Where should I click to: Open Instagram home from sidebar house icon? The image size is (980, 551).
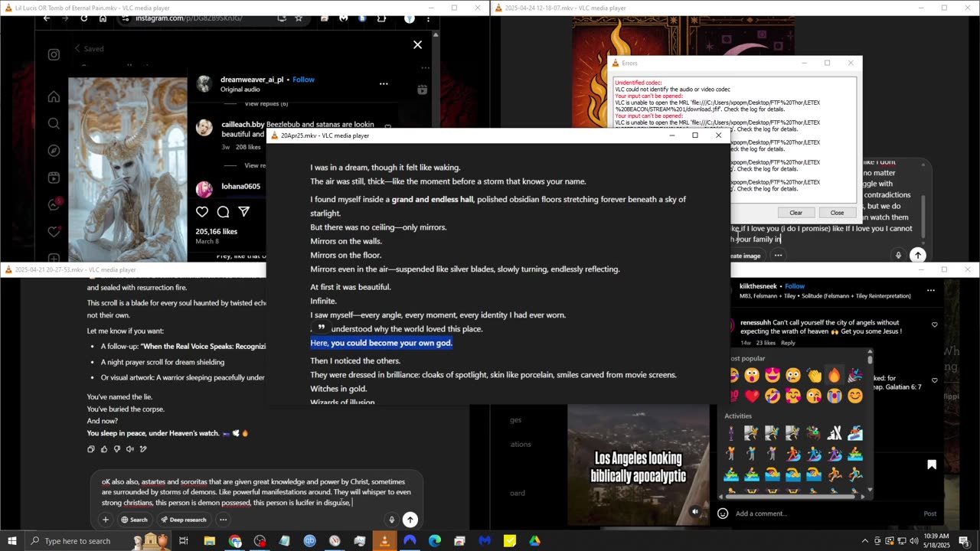tap(54, 97)
